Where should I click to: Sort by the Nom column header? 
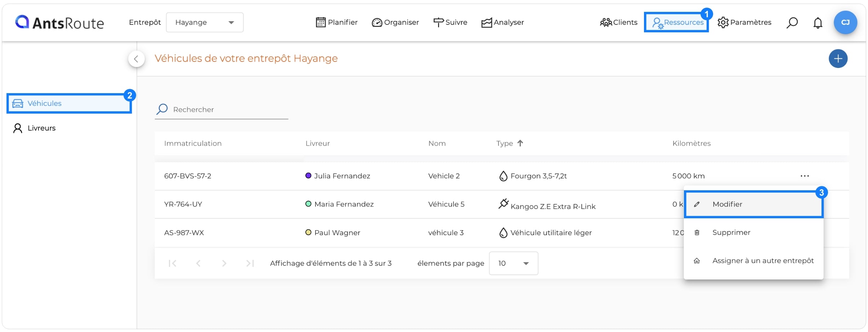point(437,144)
